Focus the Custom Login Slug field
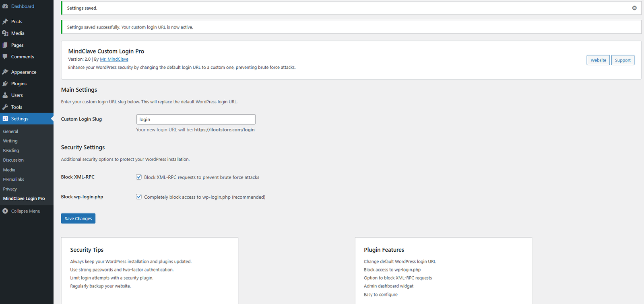The image size is (644, 304). tap(196, 119)
